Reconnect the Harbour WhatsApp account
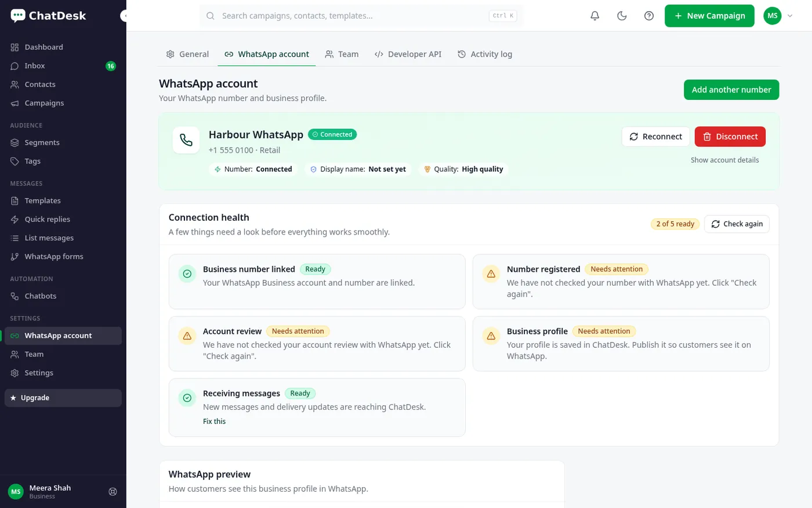 tap(656, 136)
